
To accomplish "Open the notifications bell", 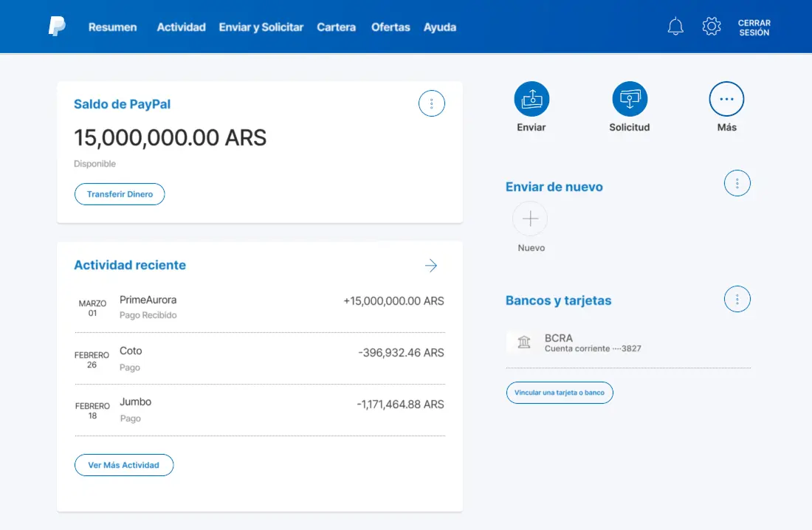I will tap(675, 27).
